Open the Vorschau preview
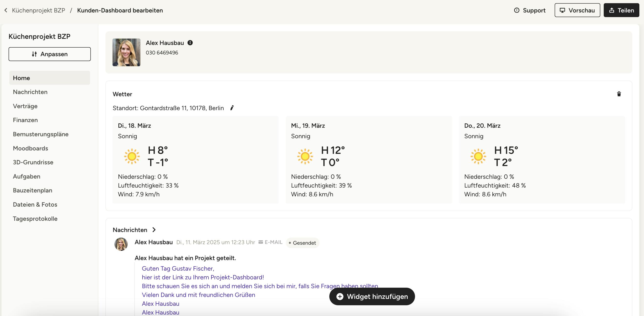The image size is (644, 316). pyautogui.click(x=577, y=10)
